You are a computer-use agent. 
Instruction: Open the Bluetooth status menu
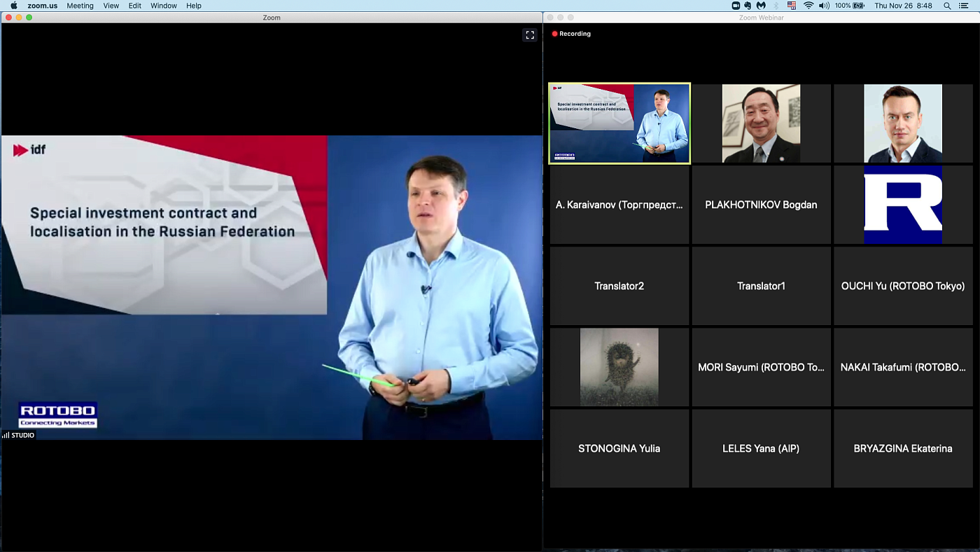[x=776, y=6]
